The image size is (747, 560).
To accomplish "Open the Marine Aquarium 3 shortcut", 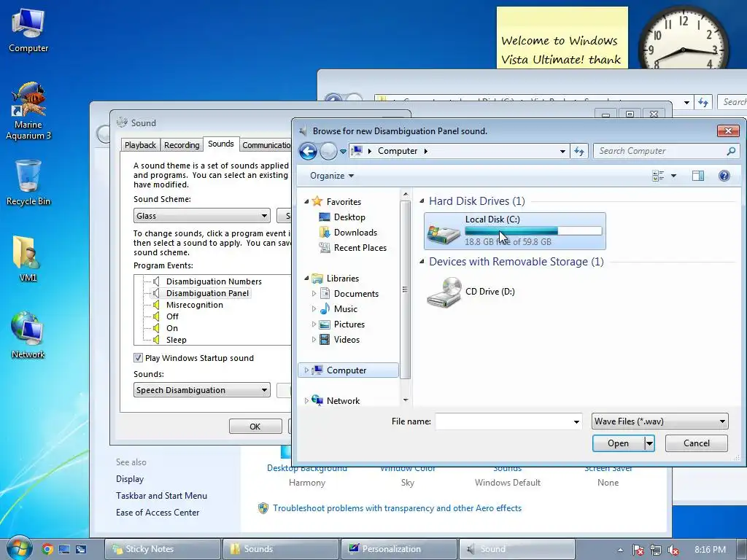I will pyautogui.click(x=28, y=111).
